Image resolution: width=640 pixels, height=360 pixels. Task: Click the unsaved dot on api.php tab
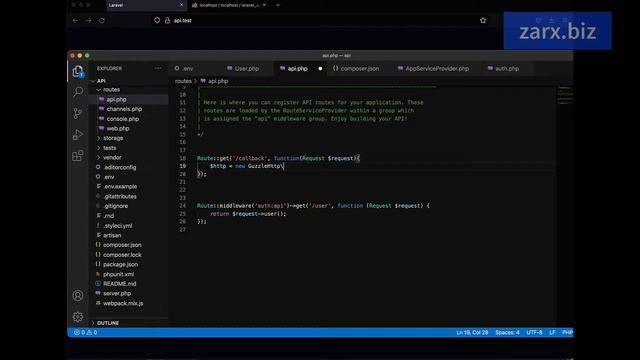tap(320, 69)
